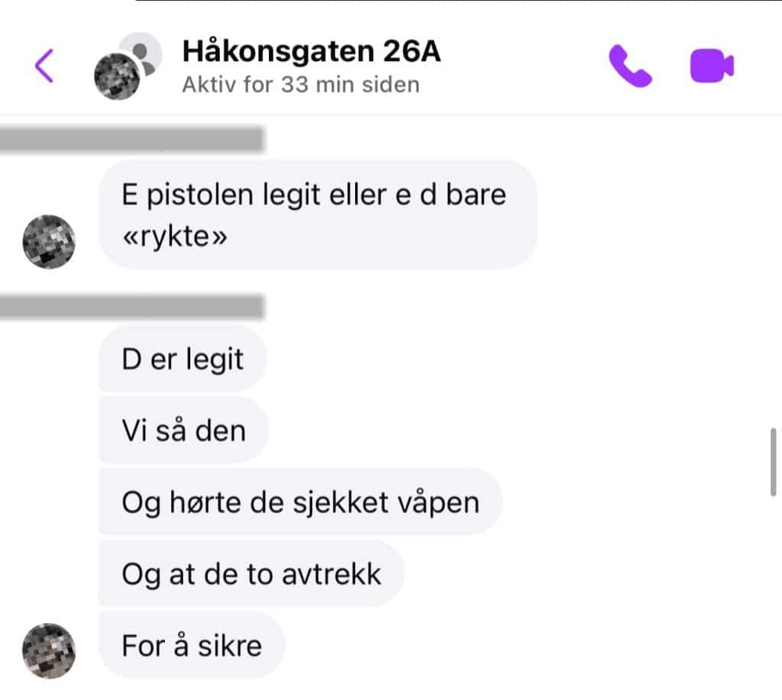Click sender avatar beside the «rykte» message
Screen dimensions: 782x700
tap(49, 242)
